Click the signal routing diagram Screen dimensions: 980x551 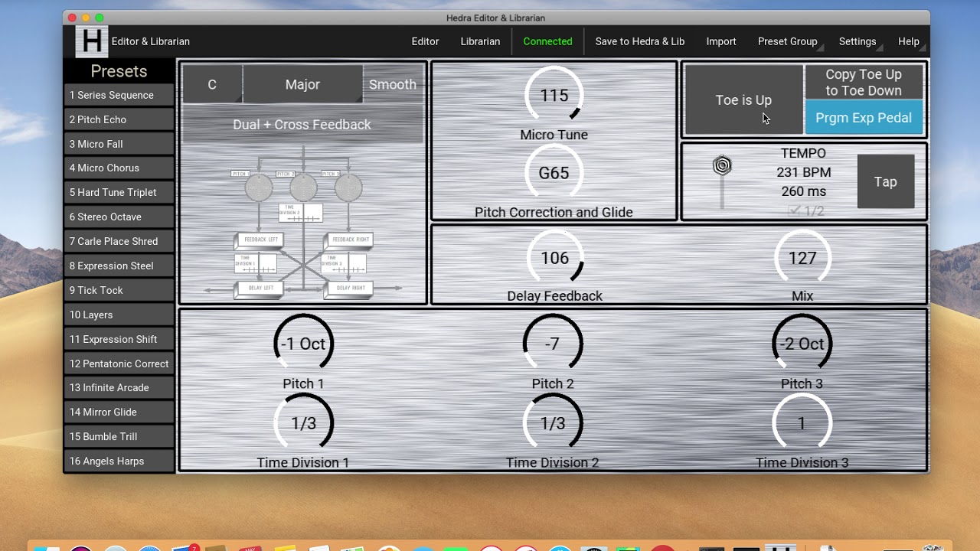coord(304,222)
